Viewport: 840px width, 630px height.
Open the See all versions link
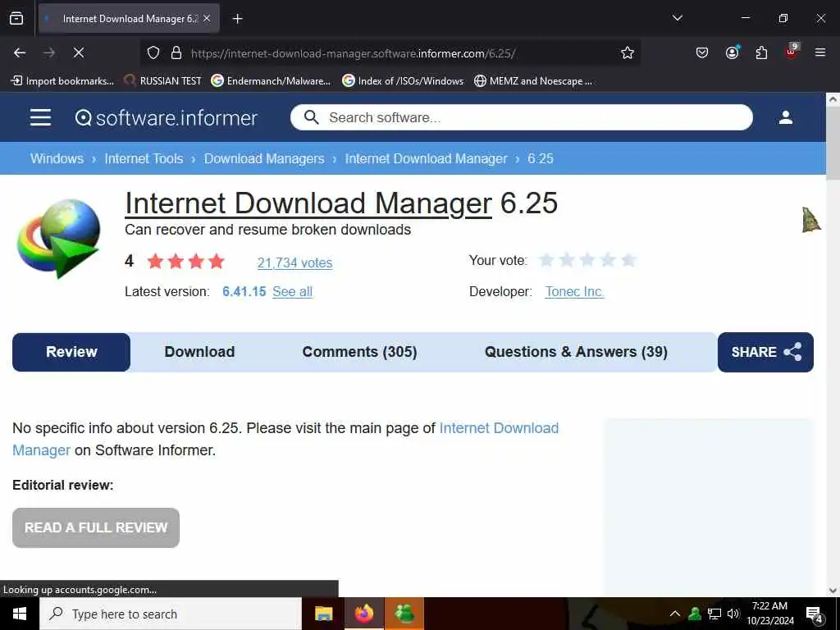[293, 291]
